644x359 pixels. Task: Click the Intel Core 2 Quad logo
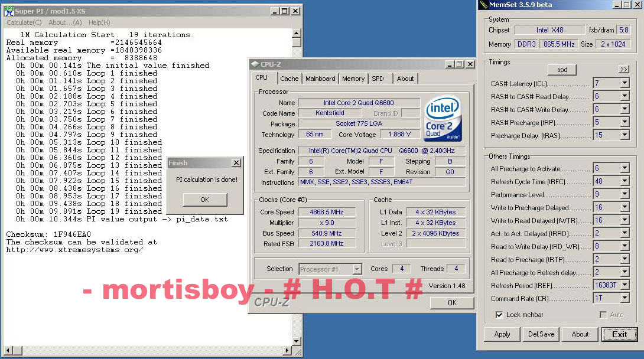pyautogui.click(x=443, y=119)
